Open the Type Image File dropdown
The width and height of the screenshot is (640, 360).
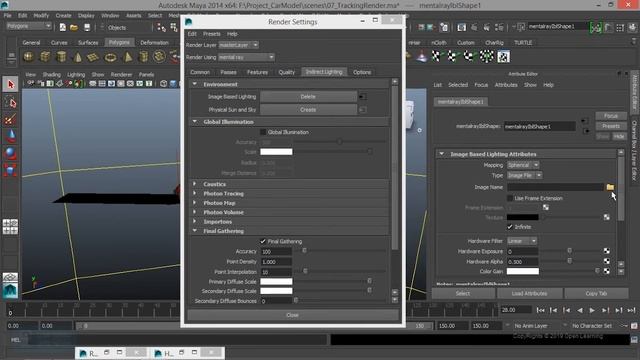524,175
